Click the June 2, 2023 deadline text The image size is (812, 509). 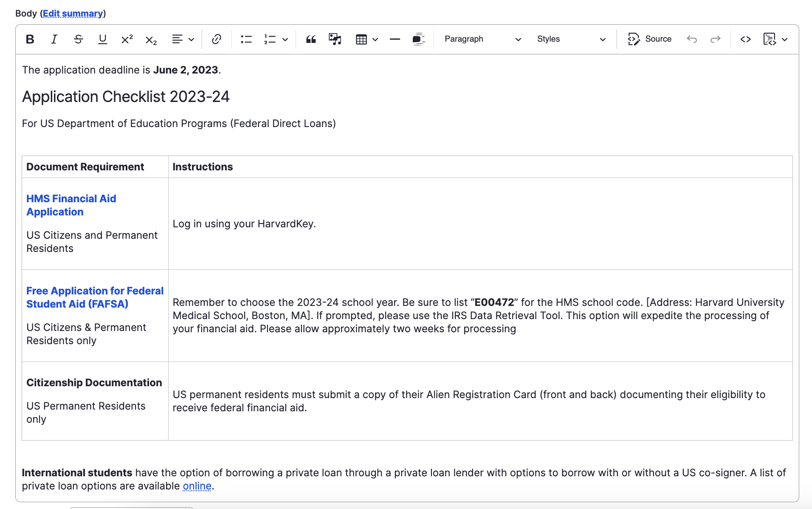[x=186, y=70]
